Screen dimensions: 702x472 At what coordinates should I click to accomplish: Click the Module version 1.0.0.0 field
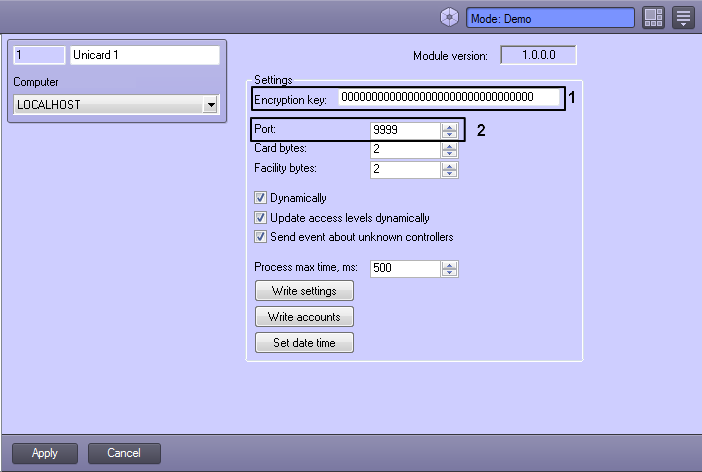538,55
